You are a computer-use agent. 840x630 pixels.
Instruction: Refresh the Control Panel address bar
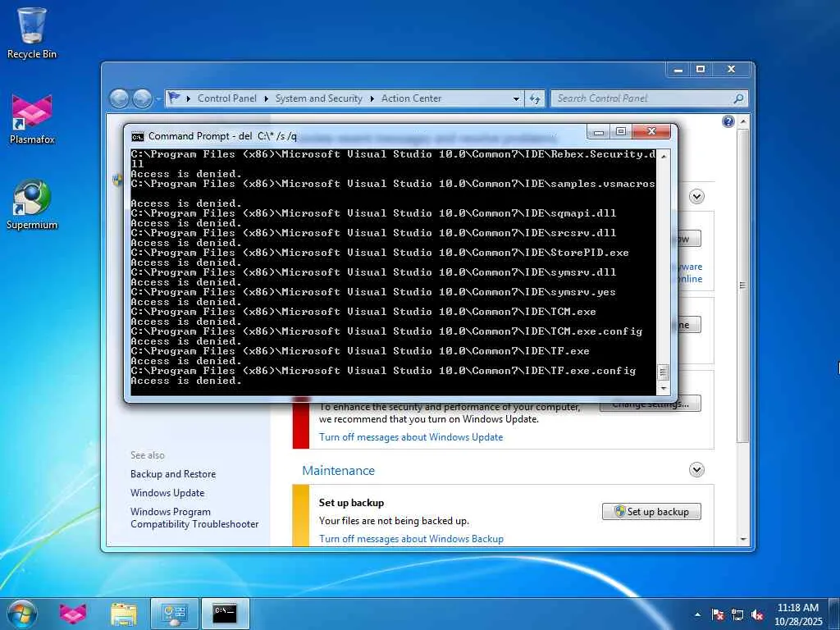tap(535, 98)
